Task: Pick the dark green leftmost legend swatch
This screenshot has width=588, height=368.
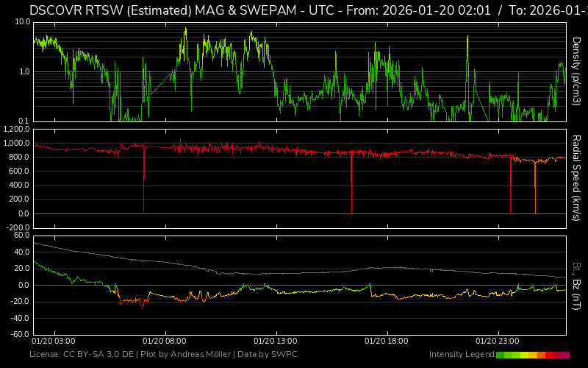Action: pyautogui.click(x=501, y=355)
